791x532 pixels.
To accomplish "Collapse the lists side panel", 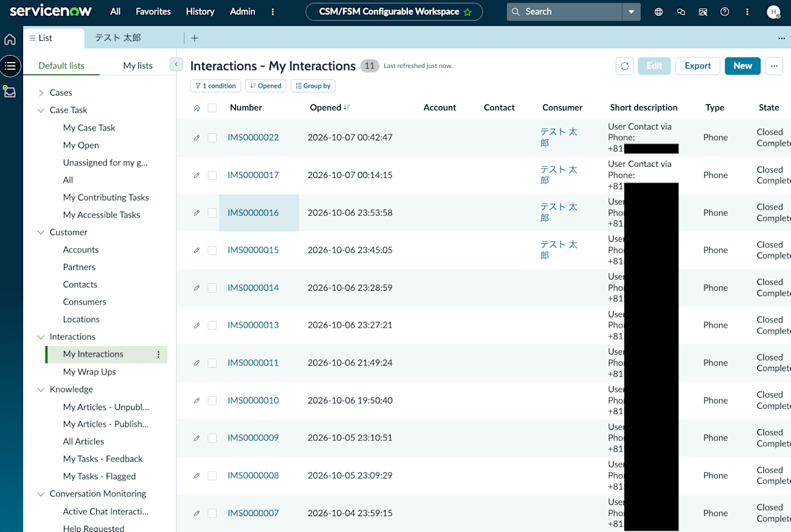I will pos(175,64).
